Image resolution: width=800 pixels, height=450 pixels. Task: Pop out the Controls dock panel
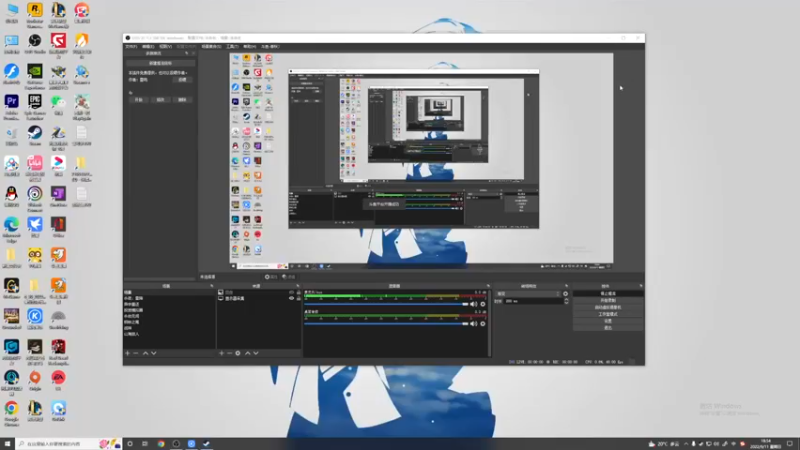pos(641,286)
